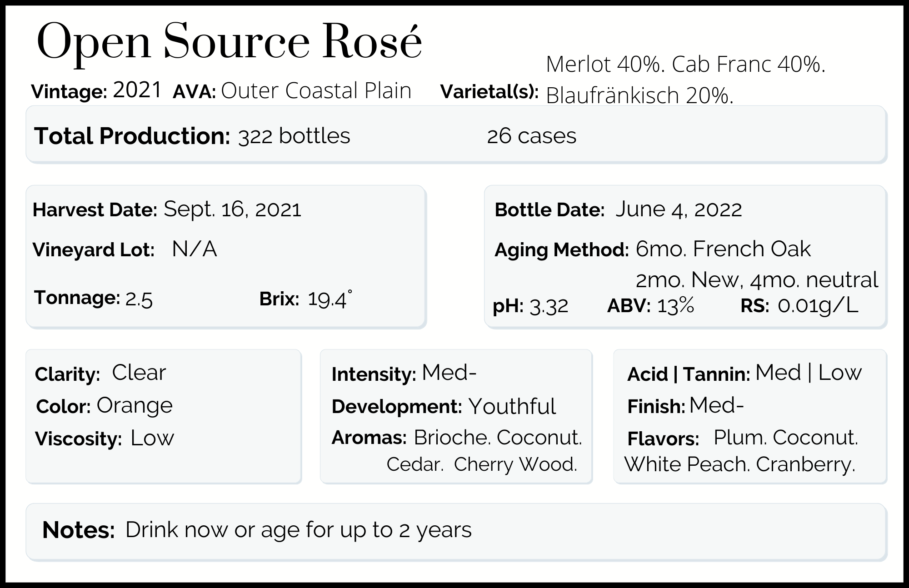Select the Harvest Date Sept. 16, 2021
This screenshot has height=588, width=909.
(232, 209)
